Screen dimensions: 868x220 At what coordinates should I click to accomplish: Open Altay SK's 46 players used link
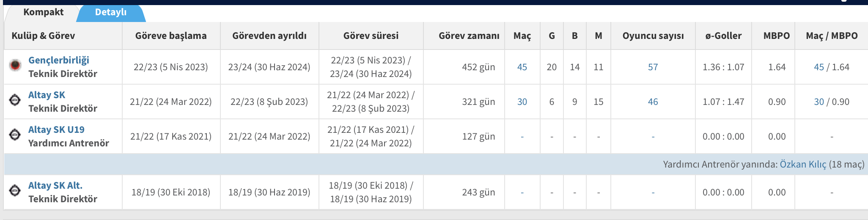click(x=653, y=102)
